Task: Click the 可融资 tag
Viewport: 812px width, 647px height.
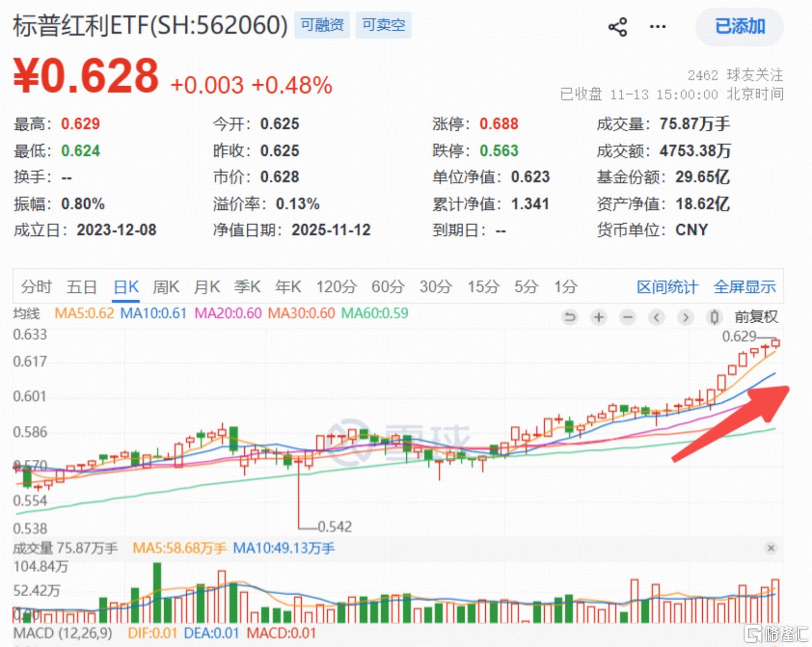Action: (322, 25)
